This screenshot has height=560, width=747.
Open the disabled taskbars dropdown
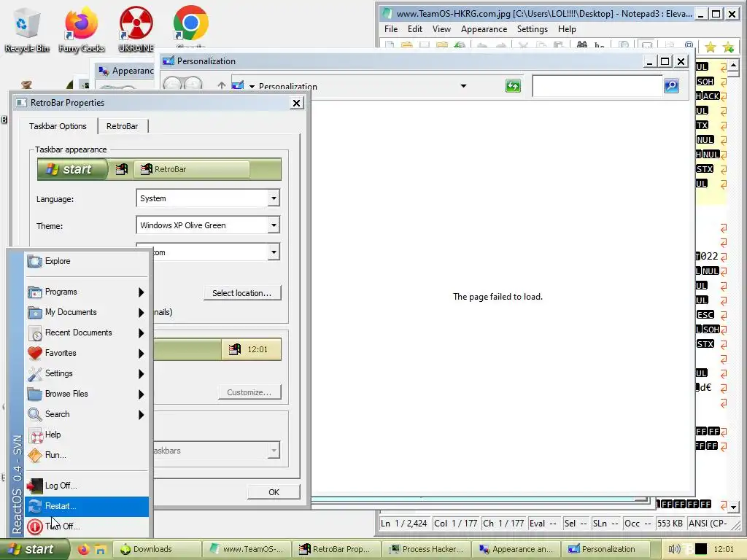[x=216, y=450]
